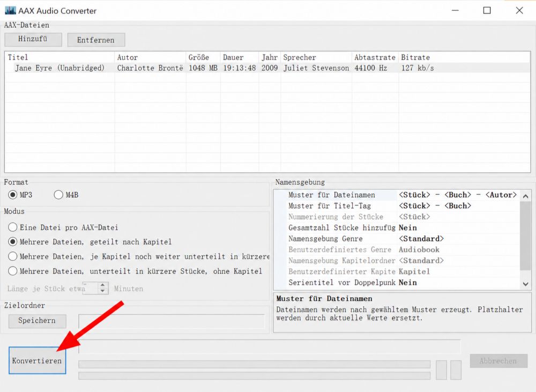Image resolution: width=536 pixels, height=392 pixels.
Task: Click the Entfernen button
Action: coord(96,40)
